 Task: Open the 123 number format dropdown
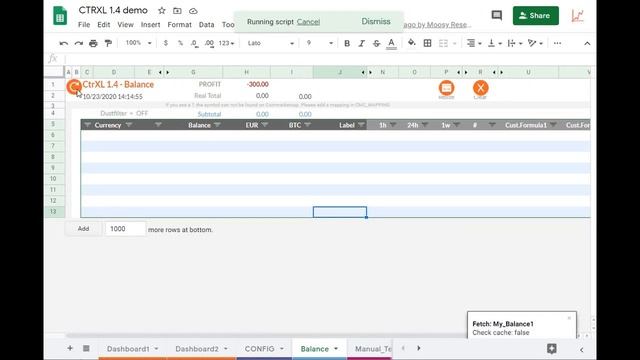coord(227,43)
